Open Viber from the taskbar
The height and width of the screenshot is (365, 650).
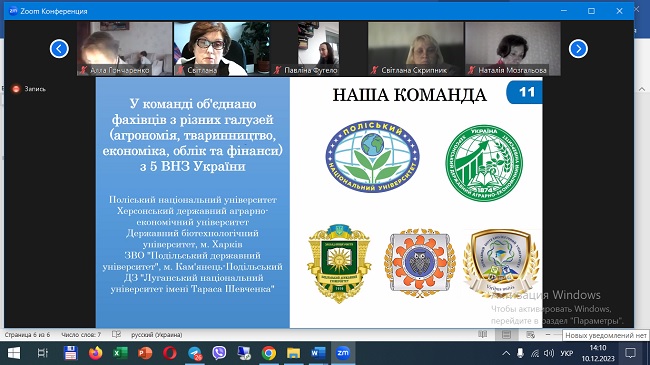[x=219, y=353]
